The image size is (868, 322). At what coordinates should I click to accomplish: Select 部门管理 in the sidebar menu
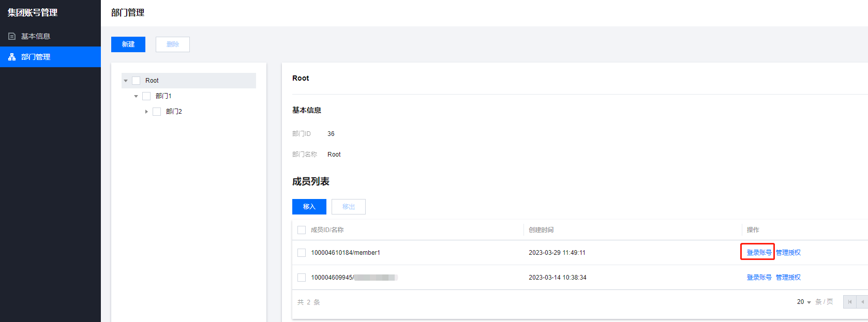[x=35, y=57]
